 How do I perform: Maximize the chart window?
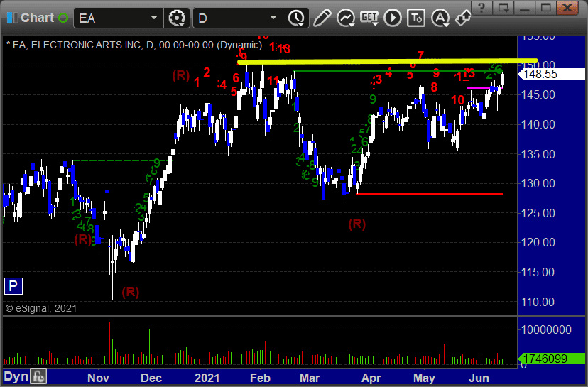click(x=545, y=7)
